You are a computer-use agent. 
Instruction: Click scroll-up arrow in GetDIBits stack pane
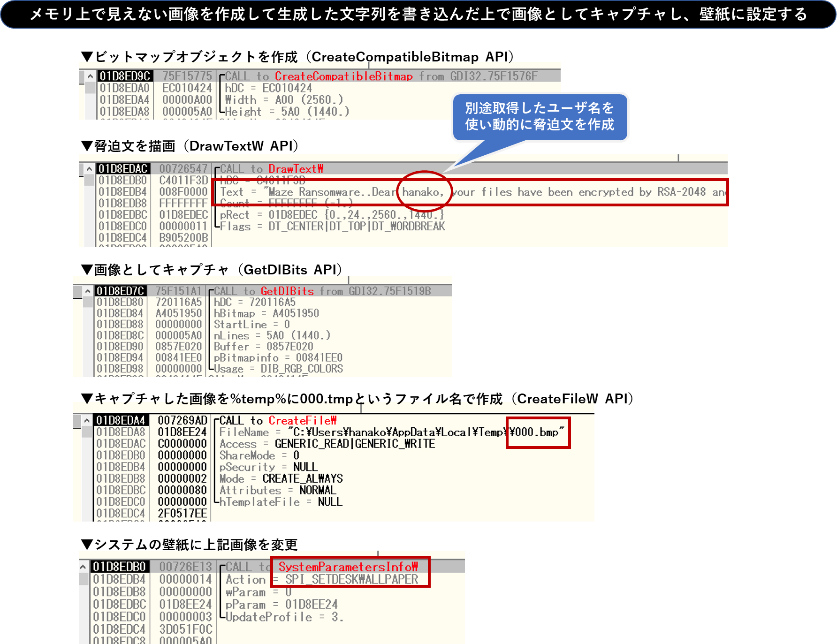coord(88,291)
